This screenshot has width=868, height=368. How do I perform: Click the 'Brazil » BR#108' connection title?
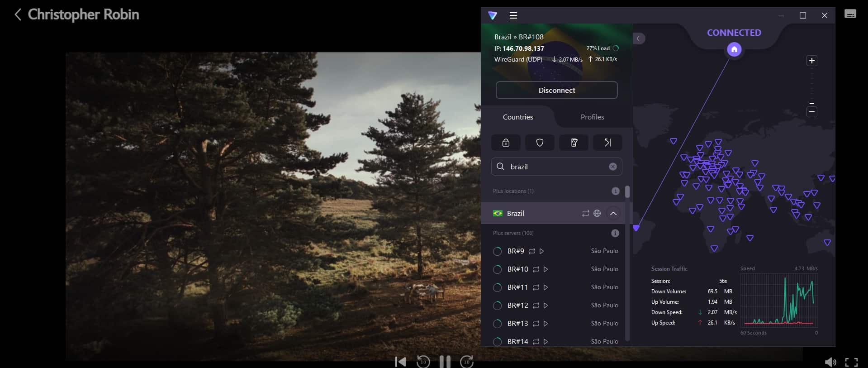point(519,37)
